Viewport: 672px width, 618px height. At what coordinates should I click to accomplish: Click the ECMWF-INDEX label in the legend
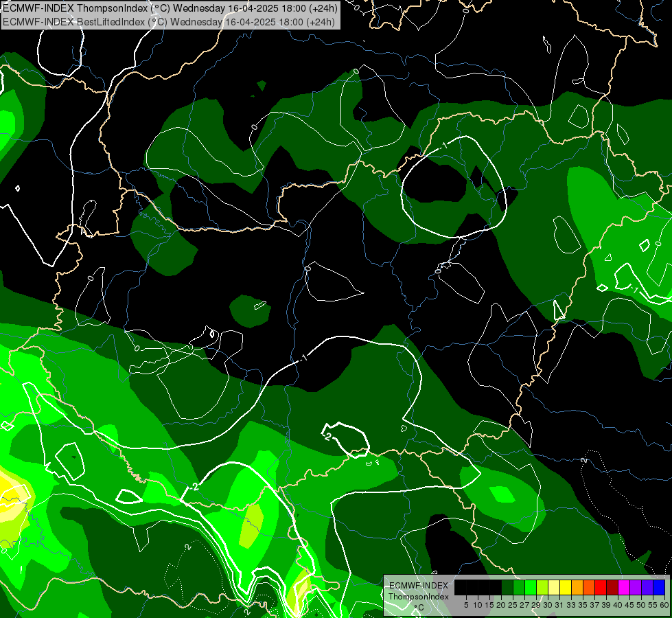(419, 586)
